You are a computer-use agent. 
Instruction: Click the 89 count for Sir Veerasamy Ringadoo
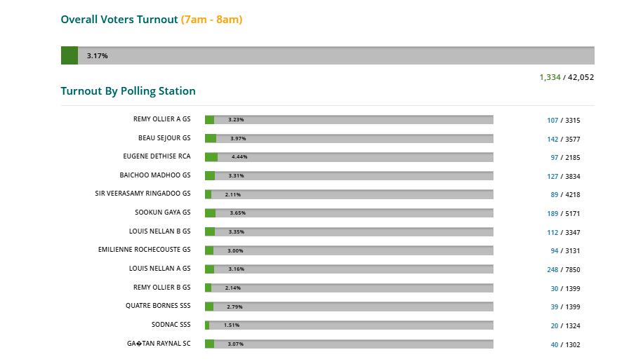tap(554, 195)
